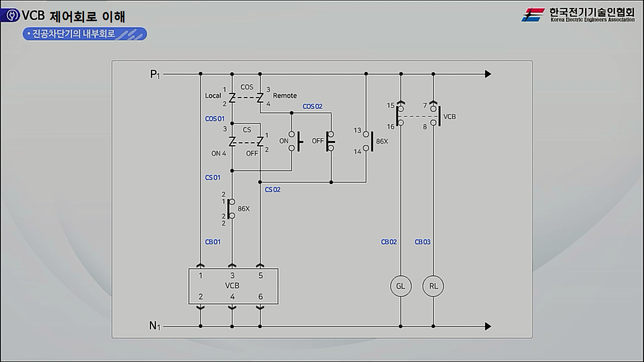This screenshot has height=362, width=644.
Task: Click the arrowhead at the N1 line end
Action: 488,326
